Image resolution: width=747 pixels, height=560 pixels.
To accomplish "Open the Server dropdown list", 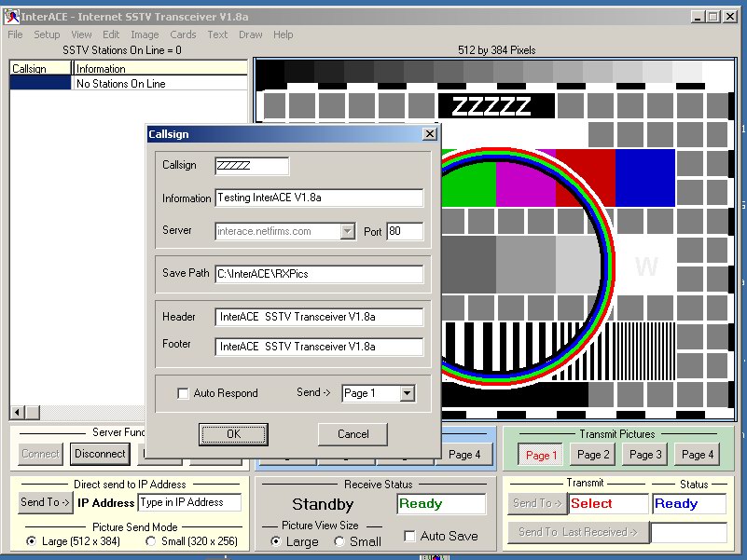I will (348, 231).
